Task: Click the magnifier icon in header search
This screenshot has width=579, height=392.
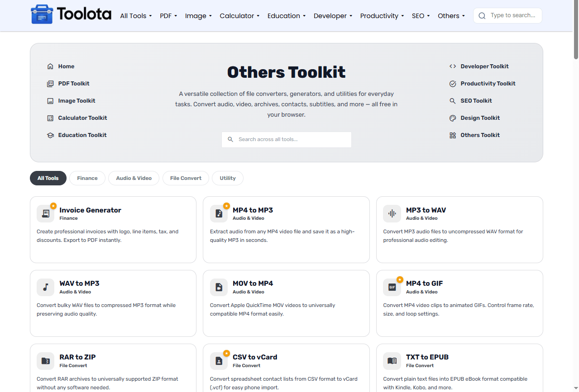Action: click(482, 16)
